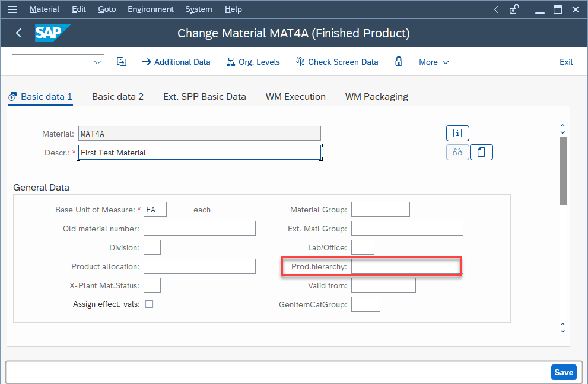
Task: Enable the Assign effect. vals checkbox
Action: point(149,303)
